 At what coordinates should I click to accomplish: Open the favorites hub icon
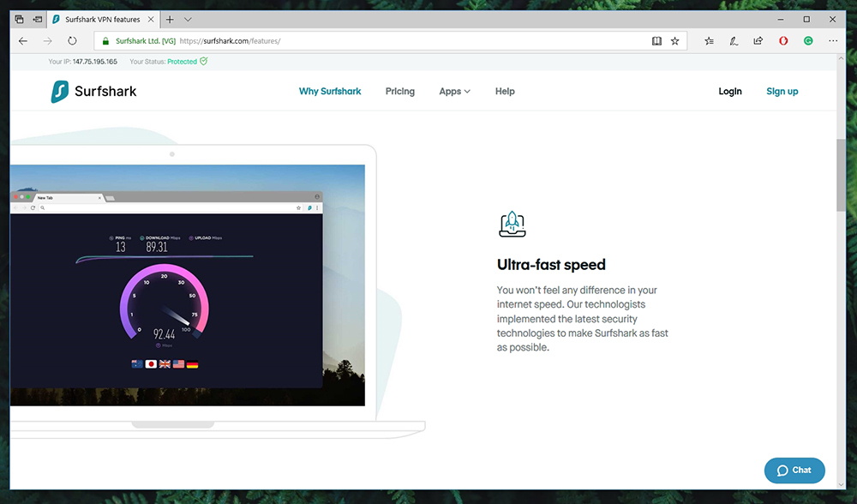(709, 40)
